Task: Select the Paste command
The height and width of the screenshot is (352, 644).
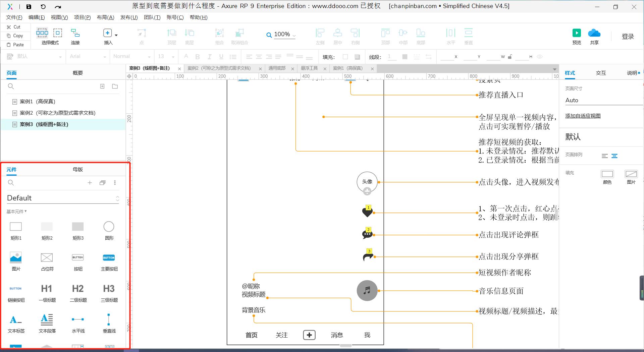Action: coord(15,45)
